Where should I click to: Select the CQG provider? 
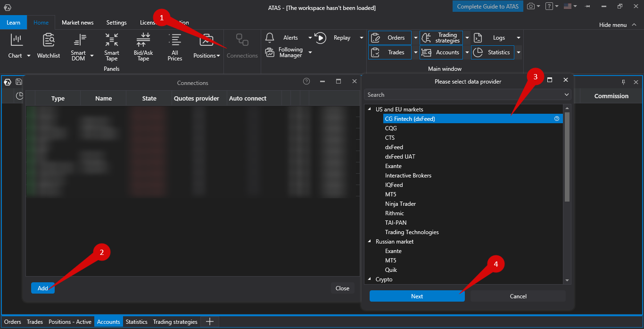tap(391, 128)
